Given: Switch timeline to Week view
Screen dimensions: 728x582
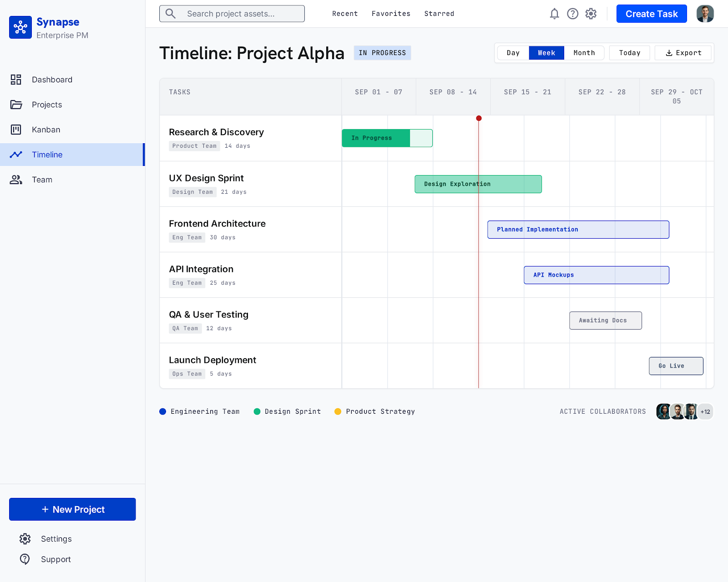Looking at the screenshot, I should [546, 53].
